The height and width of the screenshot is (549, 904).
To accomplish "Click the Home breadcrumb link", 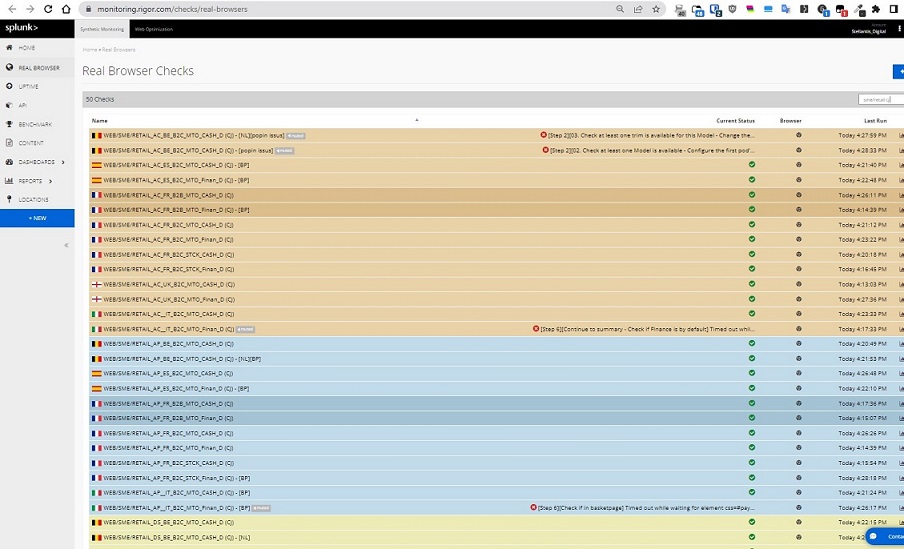I will (89, 49).
